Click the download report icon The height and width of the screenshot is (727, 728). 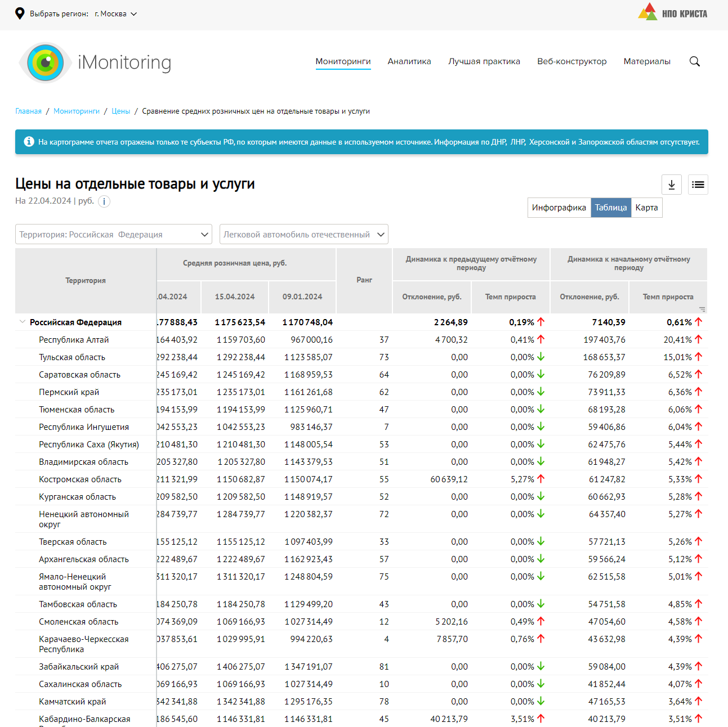(671, 185)
